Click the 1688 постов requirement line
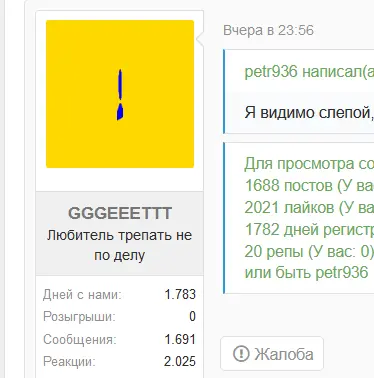Screen dimensions: 374x378 pos(309,185)
